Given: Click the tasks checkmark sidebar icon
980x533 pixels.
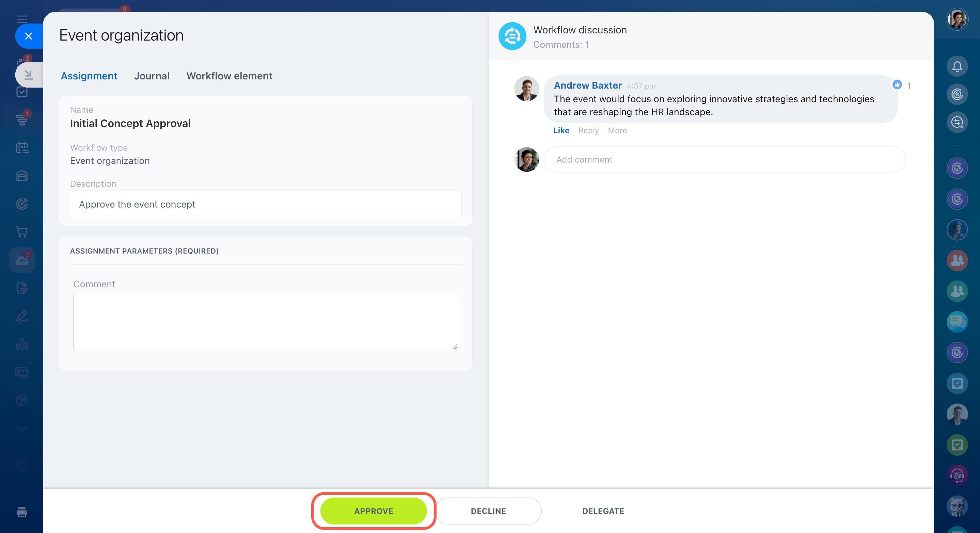Looking at the screenshot, I should click(22, 92).
